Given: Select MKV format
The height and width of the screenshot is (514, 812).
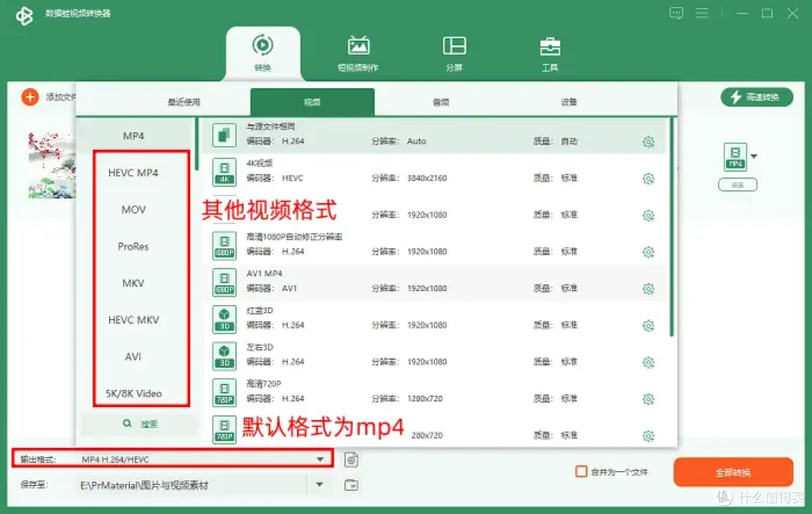Looking at the screenshot, I should (134, 283).
